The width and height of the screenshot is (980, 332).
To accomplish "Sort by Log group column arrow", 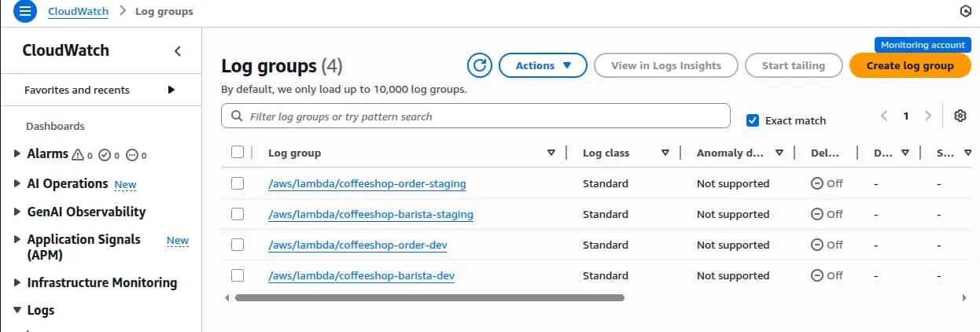I will 551,153.
